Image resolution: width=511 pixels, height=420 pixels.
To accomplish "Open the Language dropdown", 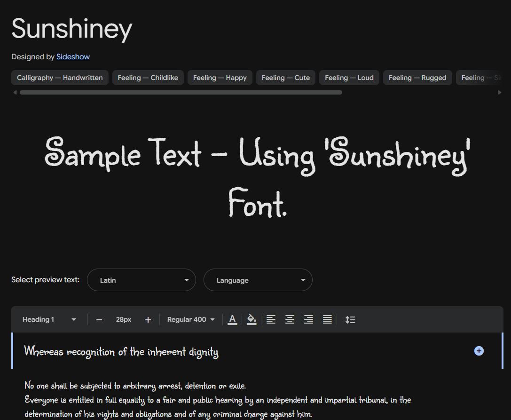I will (258, 280).
